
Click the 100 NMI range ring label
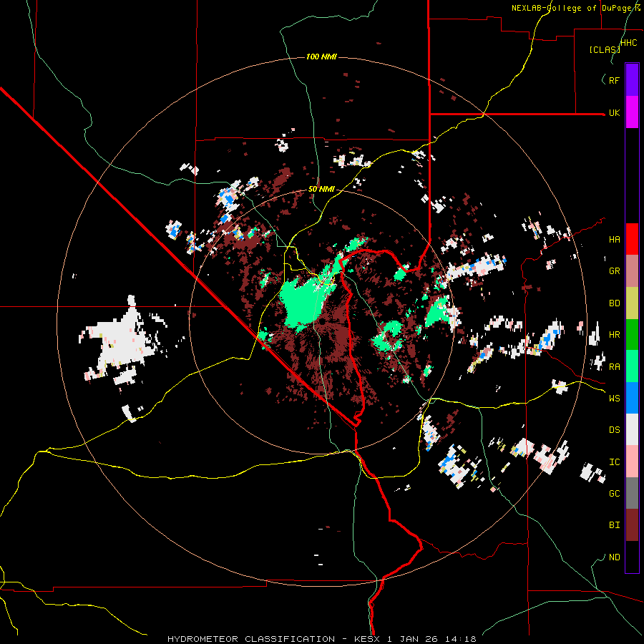tap(321, 57)
